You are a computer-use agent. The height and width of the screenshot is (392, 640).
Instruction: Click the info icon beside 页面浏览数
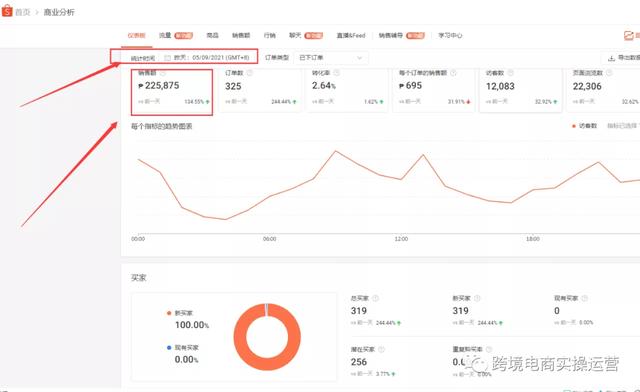pos(609,73)
